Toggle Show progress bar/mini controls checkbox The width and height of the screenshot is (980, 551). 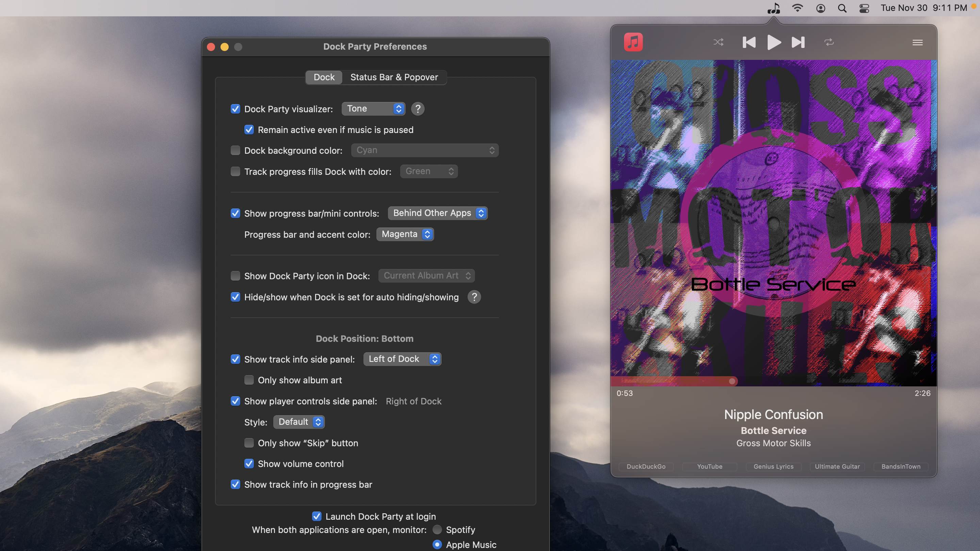click(235, 213)
